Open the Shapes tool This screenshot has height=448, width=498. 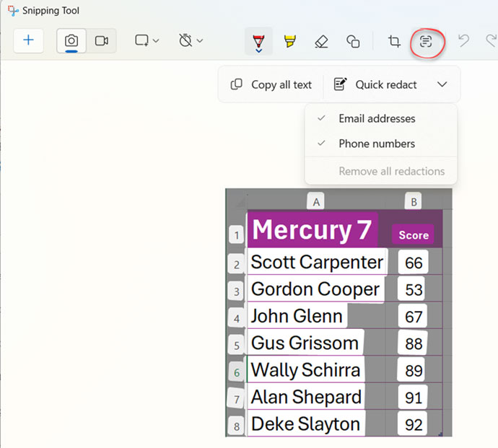[353, 42]
